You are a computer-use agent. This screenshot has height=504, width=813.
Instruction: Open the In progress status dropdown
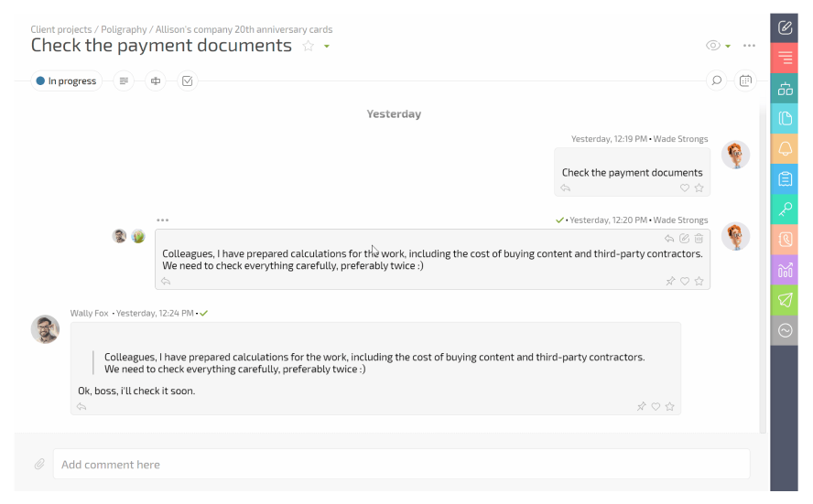pos(66,81)
